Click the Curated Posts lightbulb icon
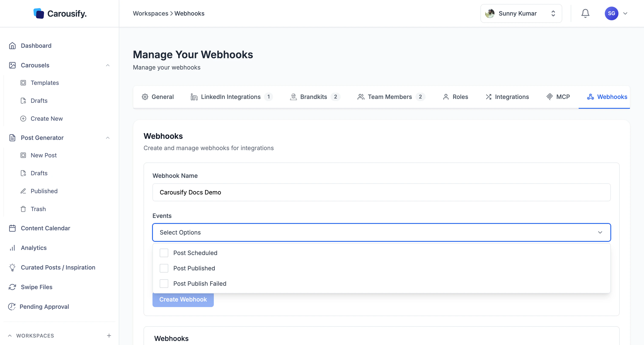 point(12,267)
